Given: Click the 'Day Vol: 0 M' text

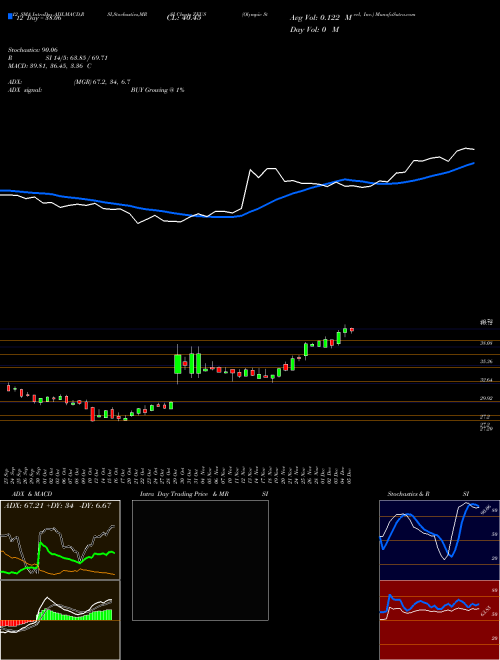Looking at the screenshot, I should 314,30.
